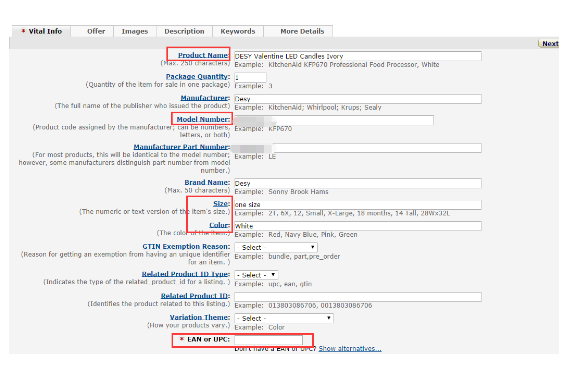Click the Color label link
The width and height of the screenshot is (580, 368).
(x=219, y=225)
